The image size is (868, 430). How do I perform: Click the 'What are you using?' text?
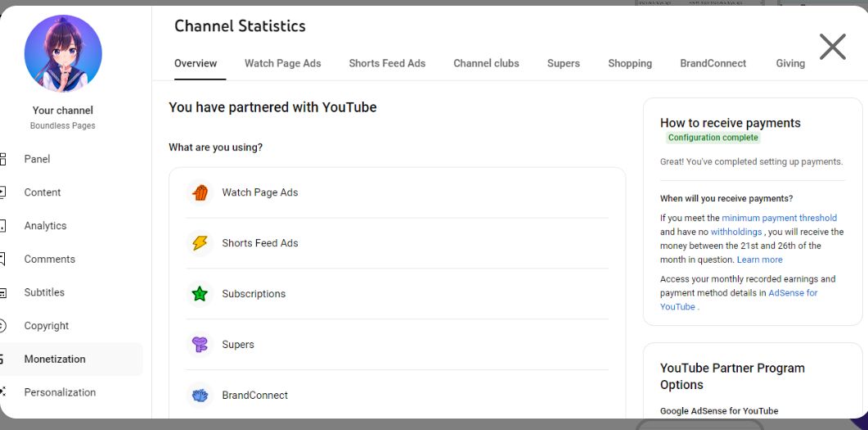coord(215,147)
